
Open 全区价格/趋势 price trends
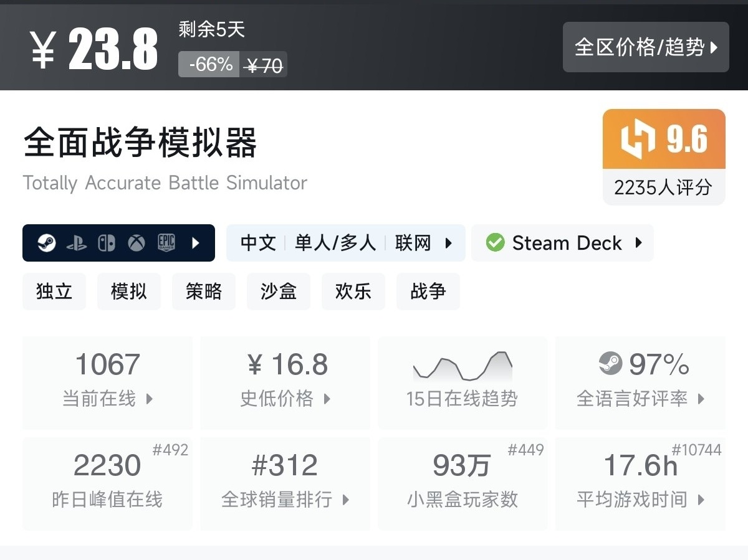pyautogui.click(x=646, y=47)
